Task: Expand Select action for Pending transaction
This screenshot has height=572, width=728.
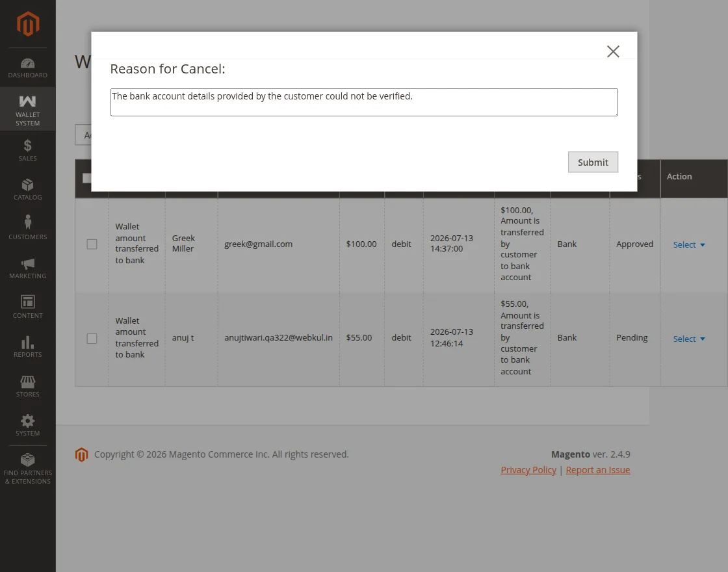Action: coord(689,339)
